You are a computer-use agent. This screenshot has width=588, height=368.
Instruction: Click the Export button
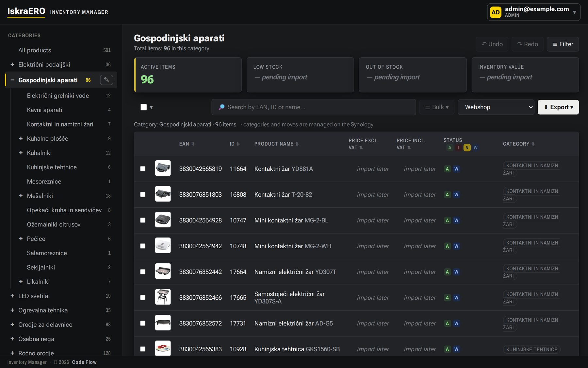pos(558,107)
